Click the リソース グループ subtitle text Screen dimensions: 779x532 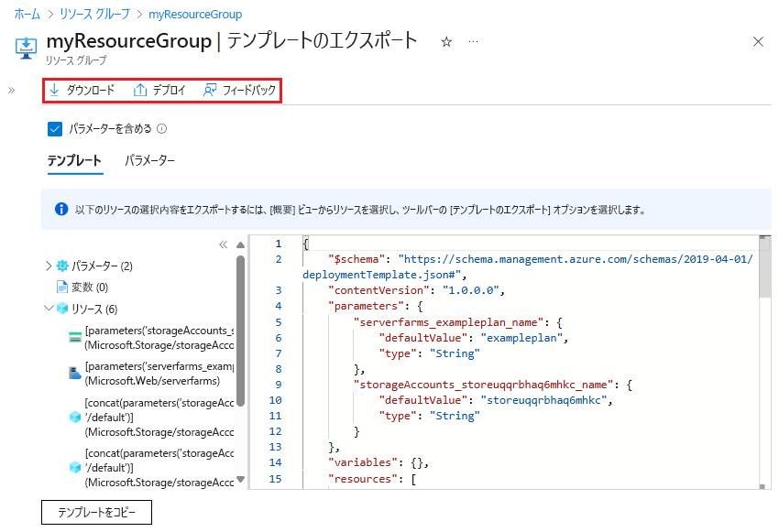click(76, 60)
